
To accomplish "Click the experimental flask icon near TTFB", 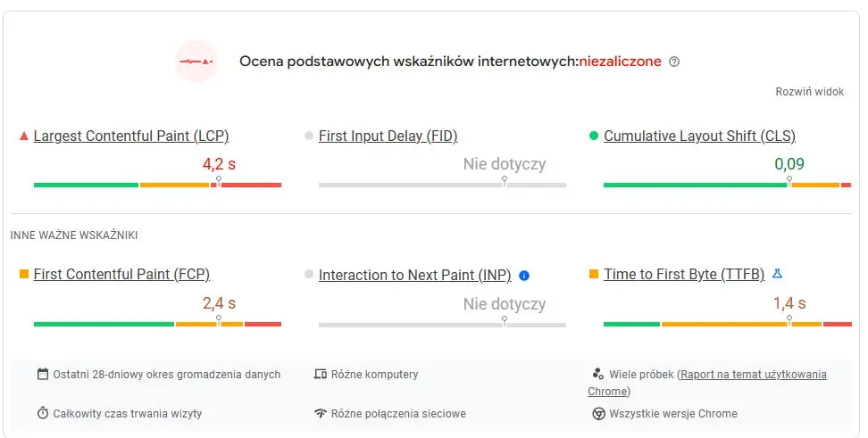I will 777,275.
